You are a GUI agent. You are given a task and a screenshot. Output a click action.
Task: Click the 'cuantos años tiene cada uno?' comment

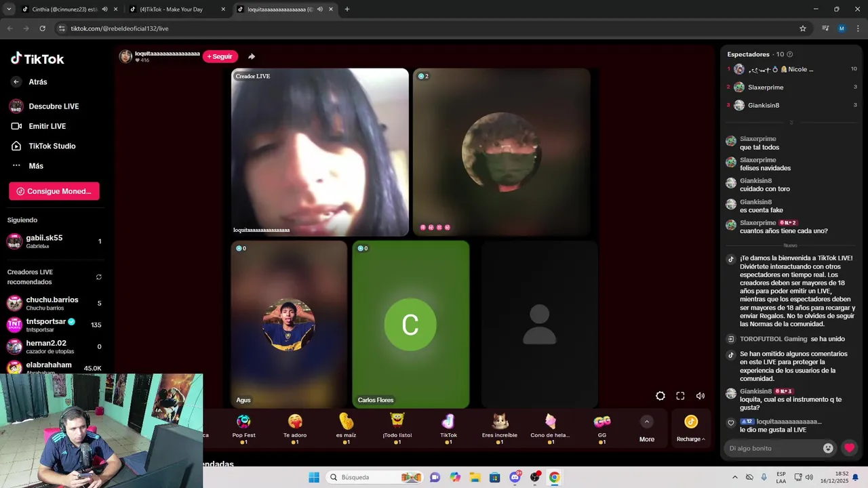[783, 231]
